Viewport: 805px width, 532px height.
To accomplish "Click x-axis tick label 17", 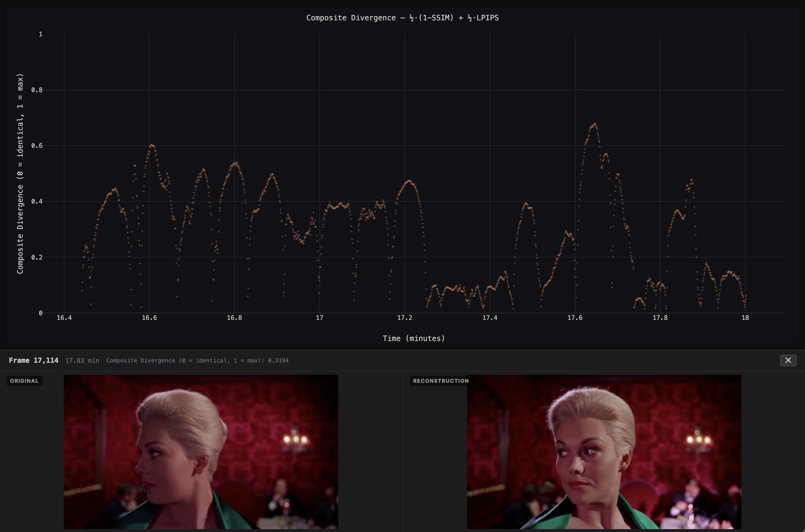I will tap(320, 318).
